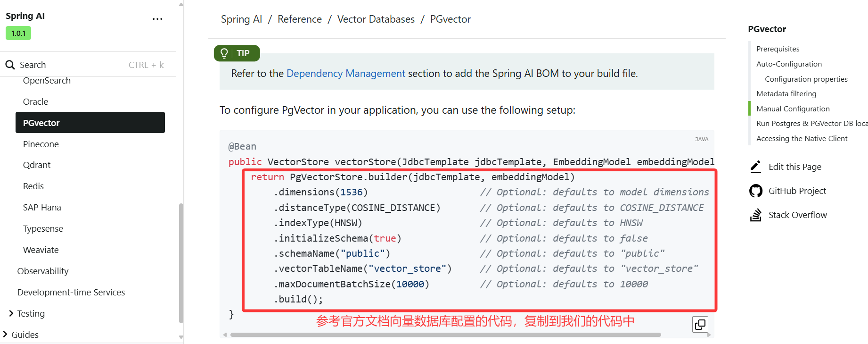The height and width of the screenshot is (344, 868).
Task: Open the three-dots menu beside Spring AI
Action: click(x=157, y=19)
